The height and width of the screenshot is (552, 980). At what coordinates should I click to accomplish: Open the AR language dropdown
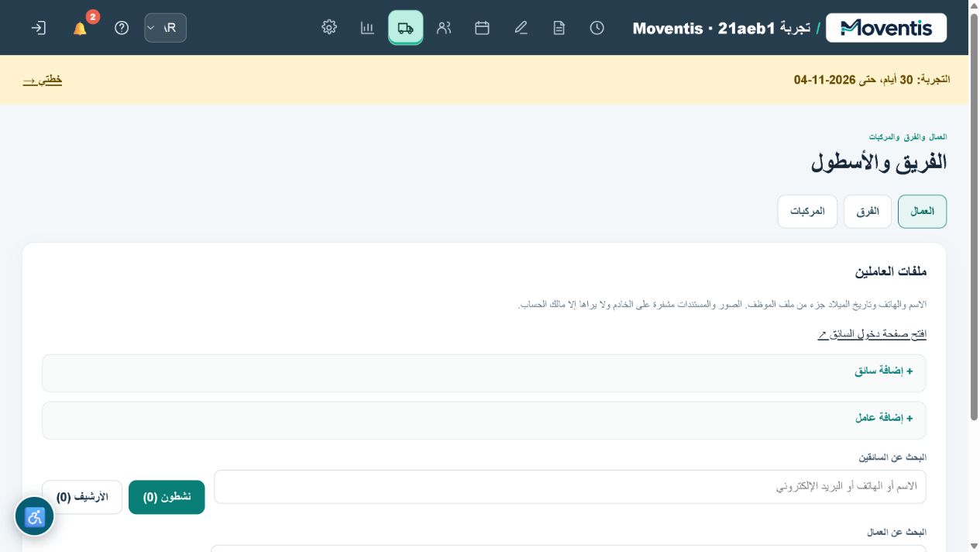click(165, 28)
